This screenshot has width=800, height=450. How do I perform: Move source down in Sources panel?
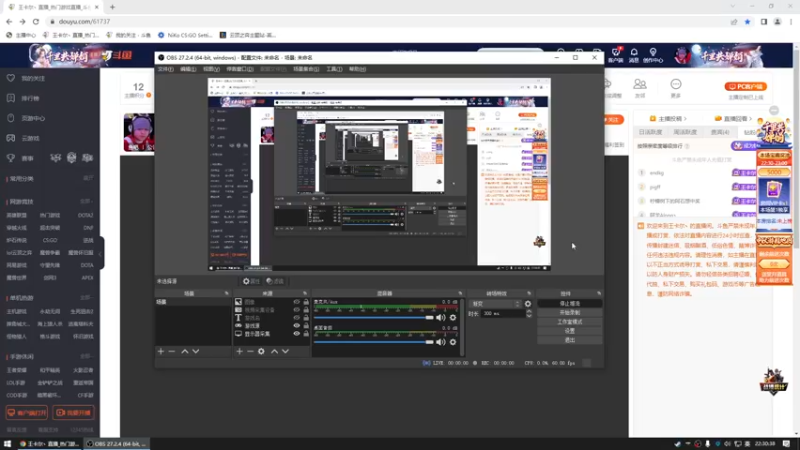[x=285, y=352]
